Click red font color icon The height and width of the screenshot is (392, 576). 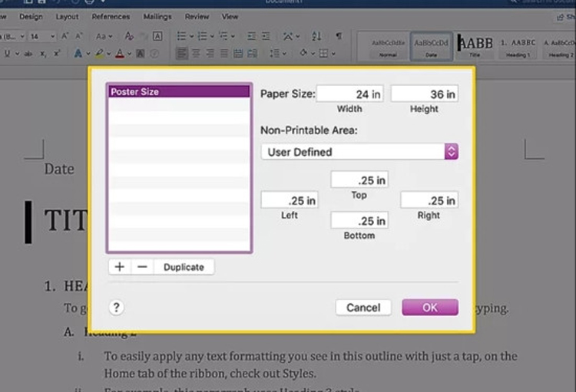coord(120,54)
